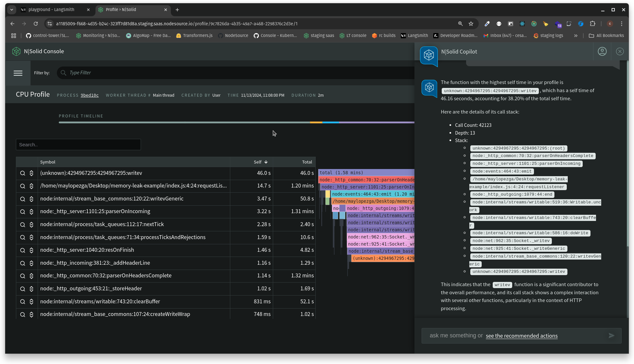Viewport: 634px width, 364px height.
Task: Open process 9bed10c link
Action: (90, 95)
